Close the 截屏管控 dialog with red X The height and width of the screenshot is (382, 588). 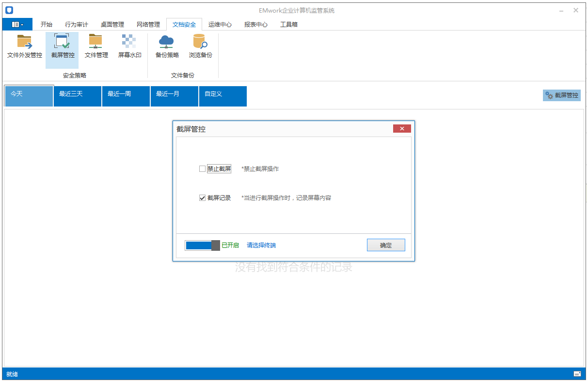(x=402, y=129)
